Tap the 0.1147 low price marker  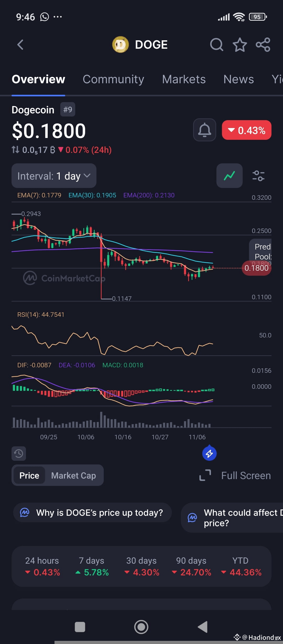pyautogui.click(x=122, y=298)
